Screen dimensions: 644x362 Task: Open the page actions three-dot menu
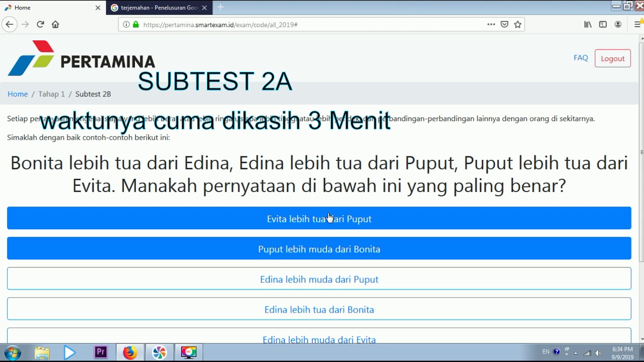(x=491, y=24)
